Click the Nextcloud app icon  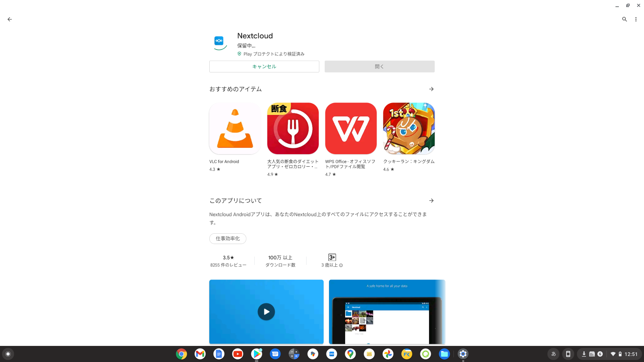[219, 41]
